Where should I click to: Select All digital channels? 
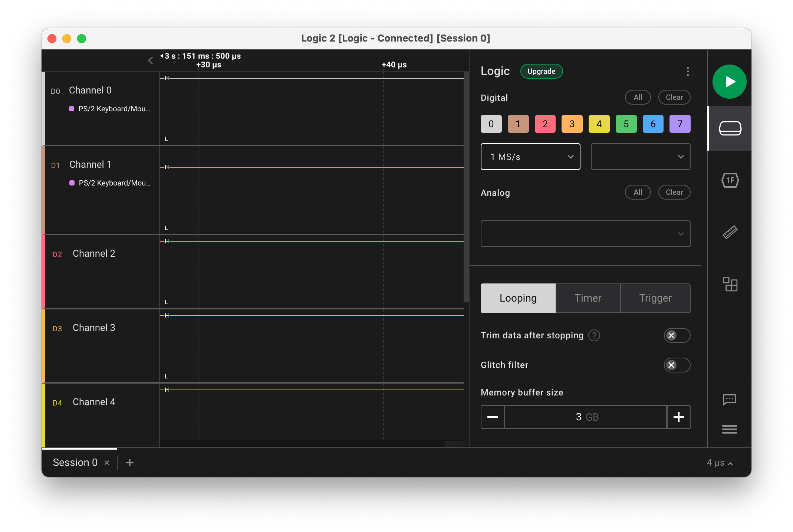pyautogui.click(x=638, y=97)
